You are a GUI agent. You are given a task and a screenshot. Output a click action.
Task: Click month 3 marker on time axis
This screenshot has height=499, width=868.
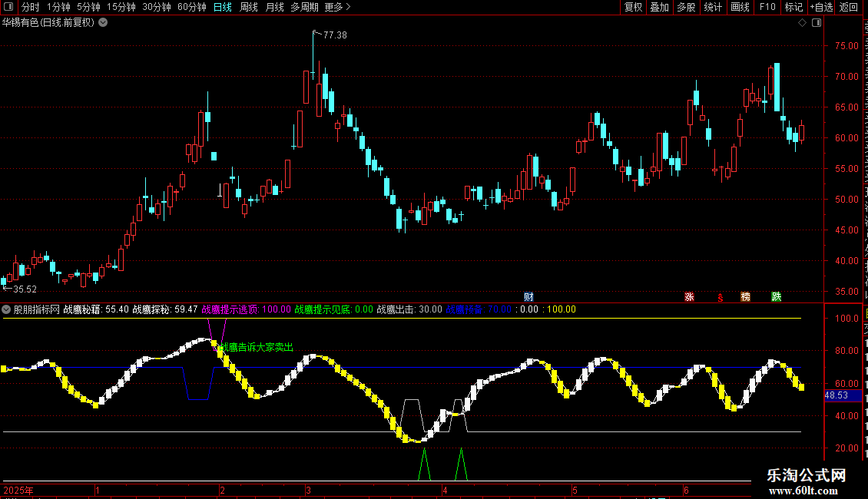(x=308, y=490)
